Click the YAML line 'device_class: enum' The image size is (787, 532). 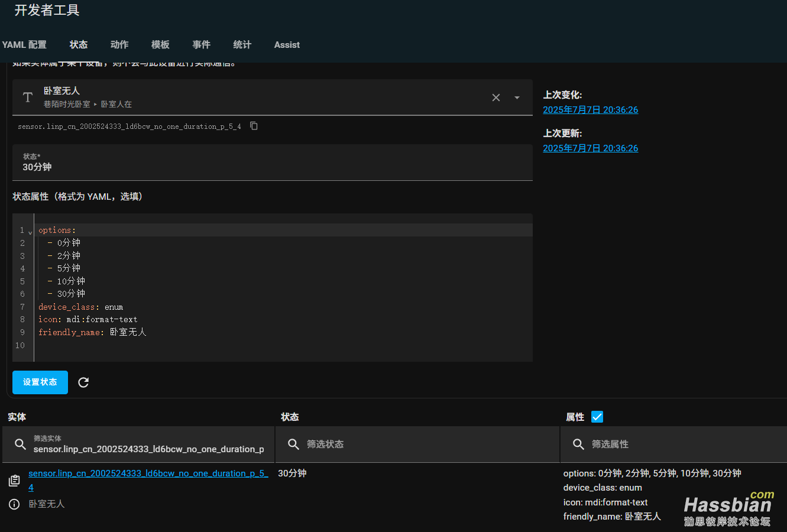coord(81,307)
